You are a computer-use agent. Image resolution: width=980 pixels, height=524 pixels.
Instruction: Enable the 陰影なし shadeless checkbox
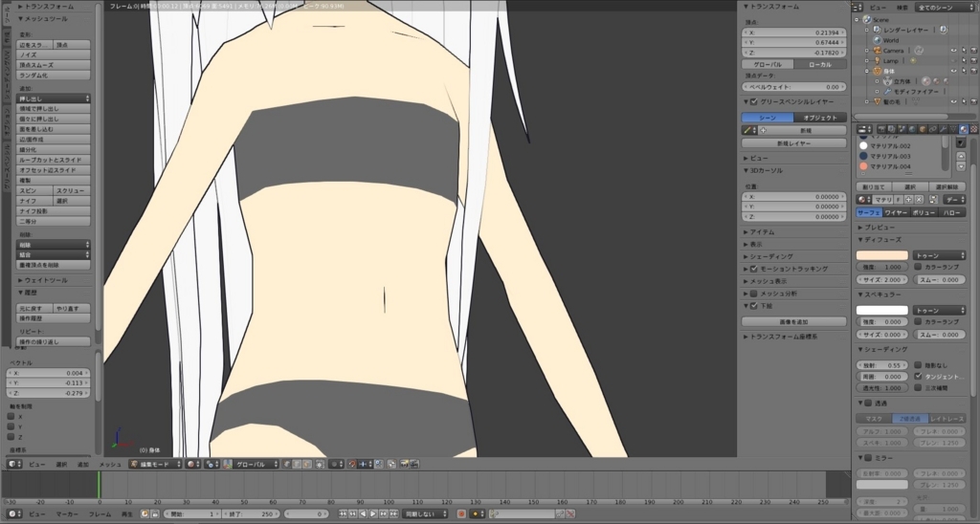coord(918,364)
